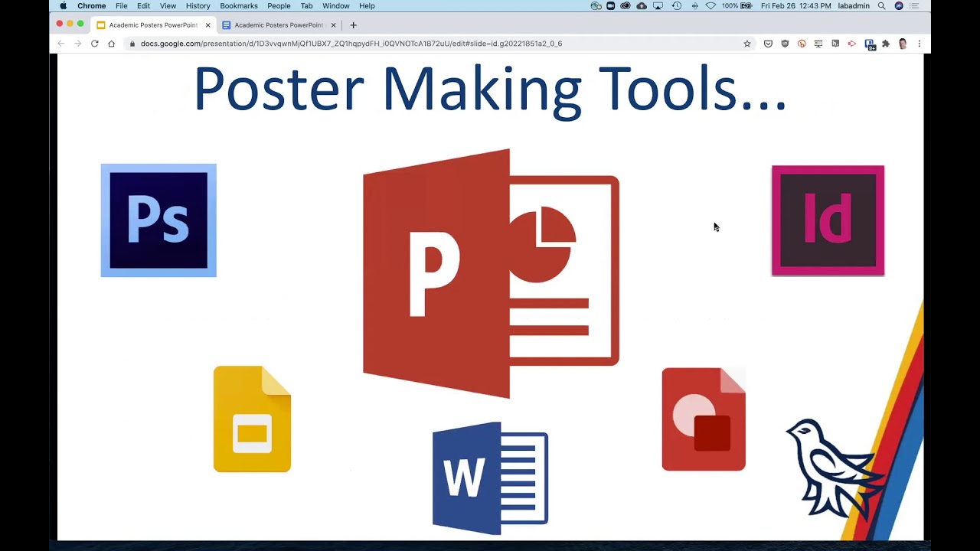The width and height of the screenshot is (980, 551).
Task: Click the Creative Cloud menu bar icon
Action: (x=626, y=6)
